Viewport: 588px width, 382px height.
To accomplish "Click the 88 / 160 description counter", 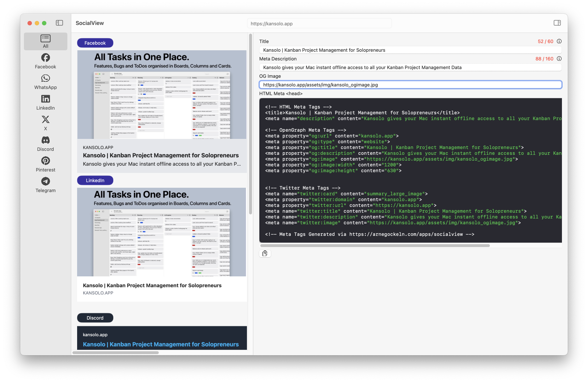I will (x=544, y=59).
